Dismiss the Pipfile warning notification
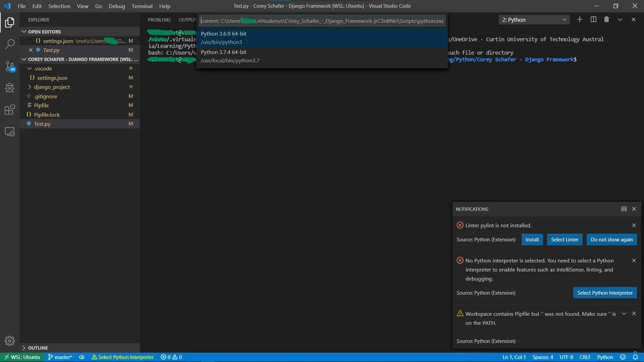The height and width of the screenshot is (362, 644). coord(634,314)
